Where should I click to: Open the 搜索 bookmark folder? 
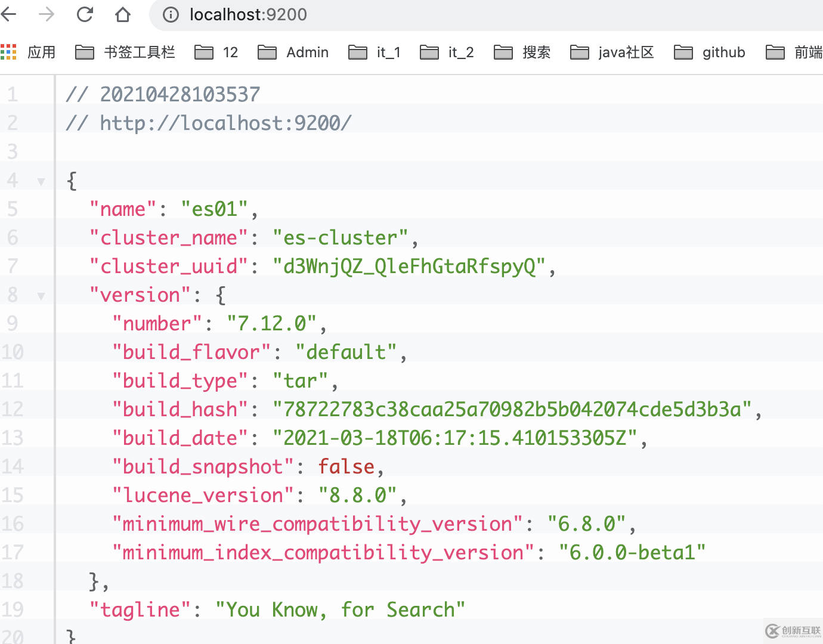point(522,52)
